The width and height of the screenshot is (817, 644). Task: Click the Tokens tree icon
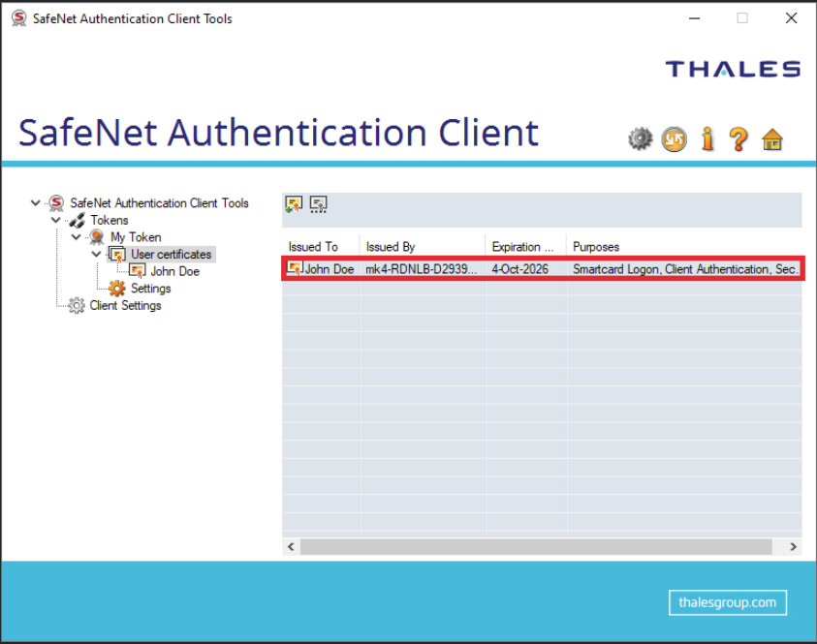coord(78,220)
